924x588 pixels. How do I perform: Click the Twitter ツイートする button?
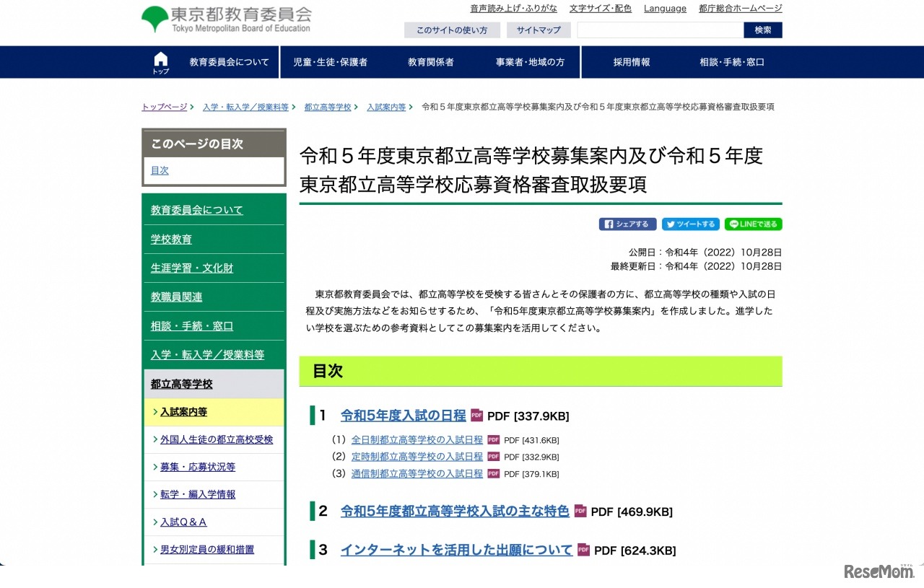tap(690, 224)
